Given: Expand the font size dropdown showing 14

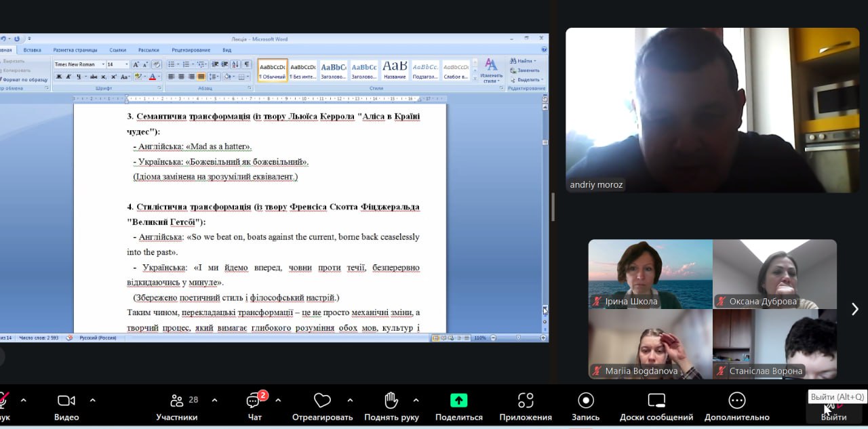Looking at the screenshot, I should 127,65.
